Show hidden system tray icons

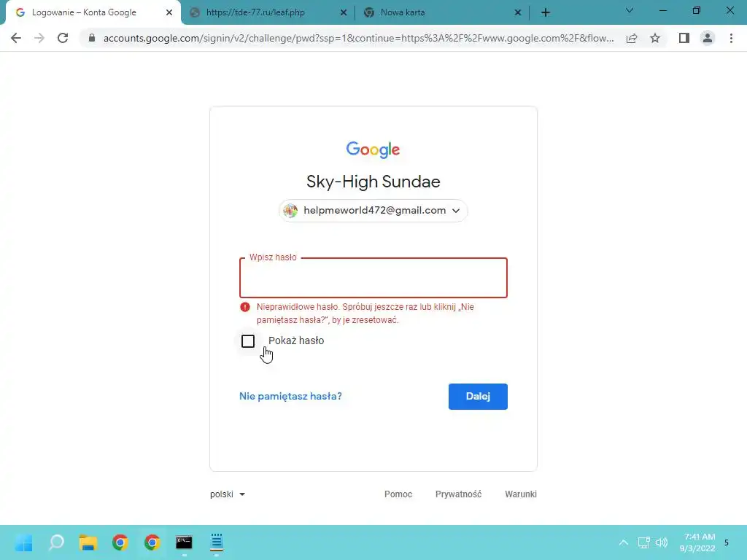click(x=623, y=542)
